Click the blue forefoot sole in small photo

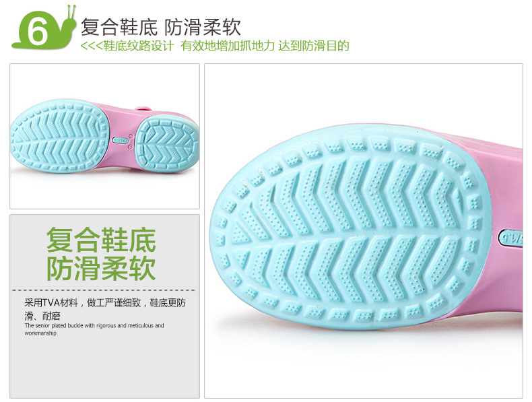(x=59, y=135)
